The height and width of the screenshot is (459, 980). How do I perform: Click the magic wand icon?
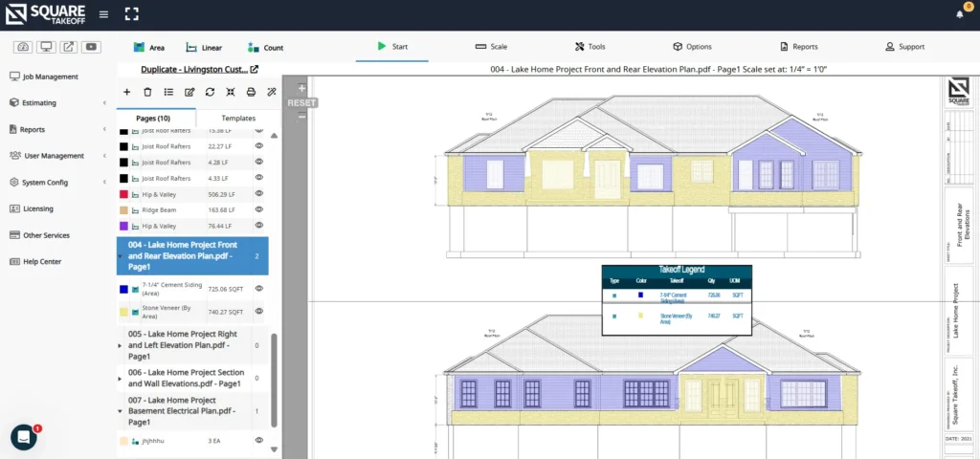[x=272, y=92]
